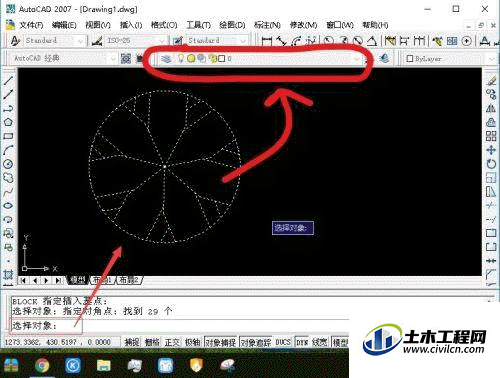Open the AutoCAD 经典 workspace dropdown
The height and width of the screenshot is (378, 500).
pyautogui.click(x=113, y=59)
